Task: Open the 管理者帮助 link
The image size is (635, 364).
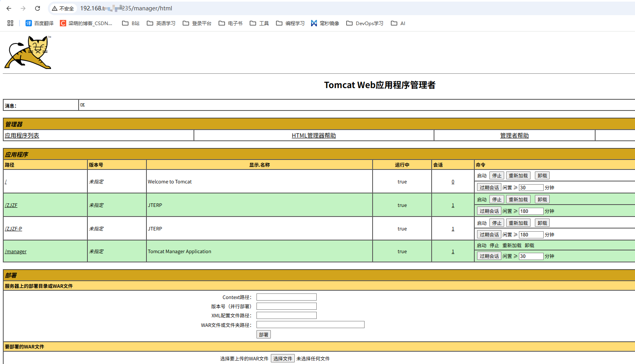Action: (x=515, y=136)
